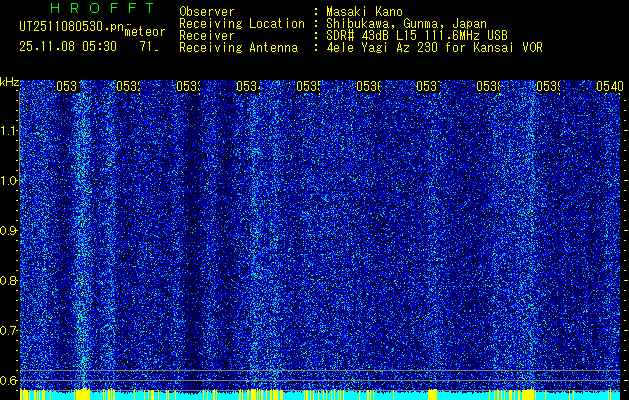Click the 0534 time marker

(x=248, y=86)
